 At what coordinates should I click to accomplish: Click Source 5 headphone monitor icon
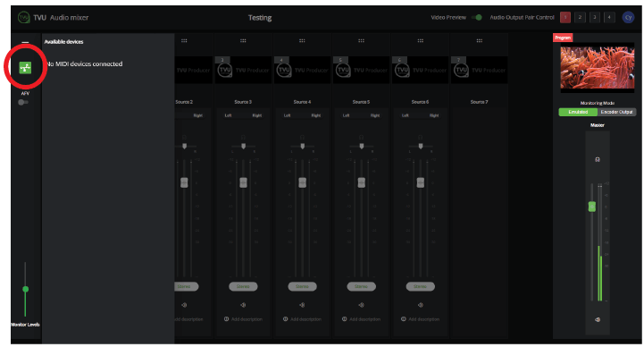[x=362, y=137]
